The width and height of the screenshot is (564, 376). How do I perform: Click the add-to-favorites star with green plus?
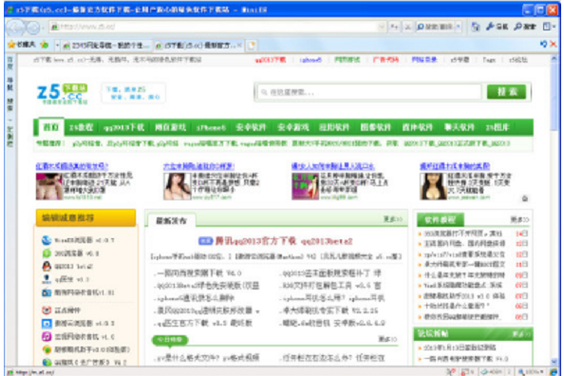tap(44, 45)
